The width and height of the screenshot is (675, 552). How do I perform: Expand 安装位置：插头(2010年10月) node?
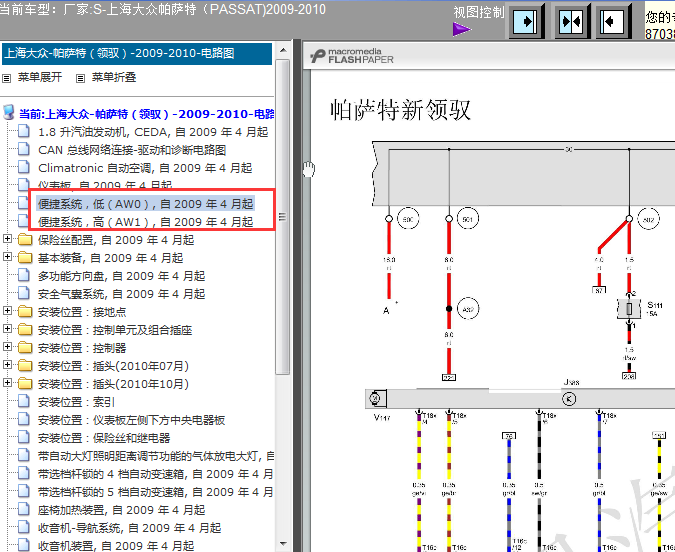(7, 383)
